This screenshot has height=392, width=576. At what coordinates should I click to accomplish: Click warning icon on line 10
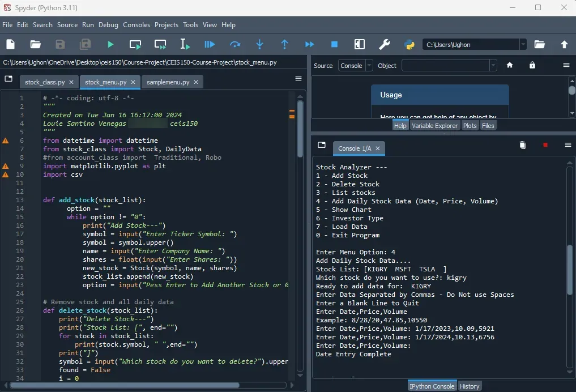pyautogui.click(x=6, y=174)
